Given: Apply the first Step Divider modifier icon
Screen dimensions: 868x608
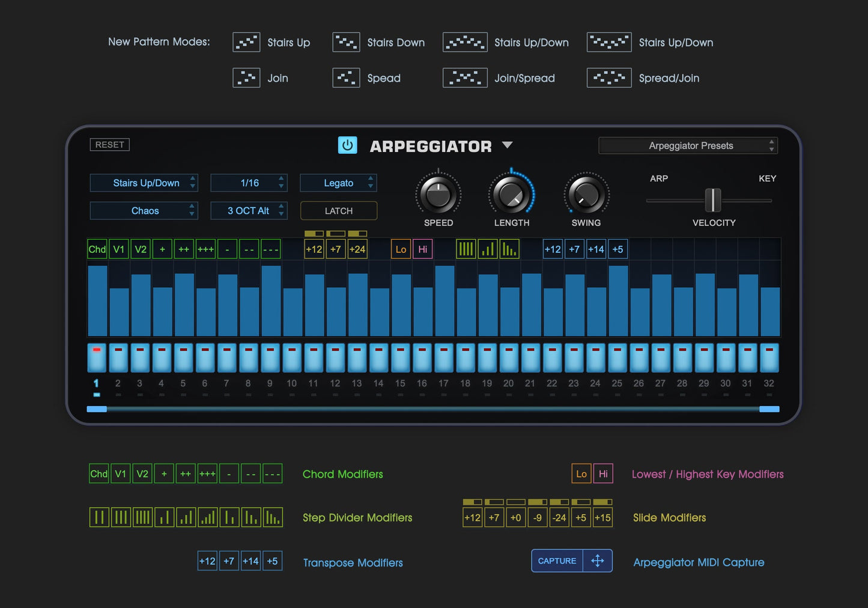Looking at the screenshot, I should tap(100, 517).
